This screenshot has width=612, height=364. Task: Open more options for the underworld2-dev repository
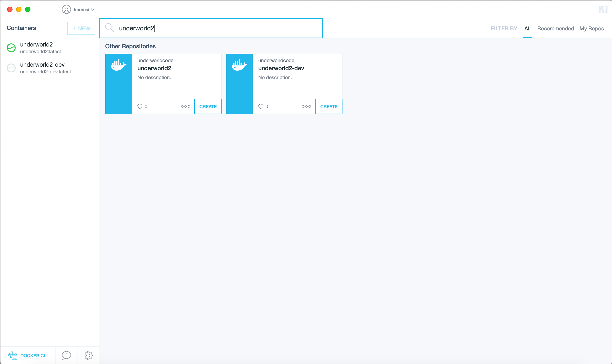tap(306, 106)
